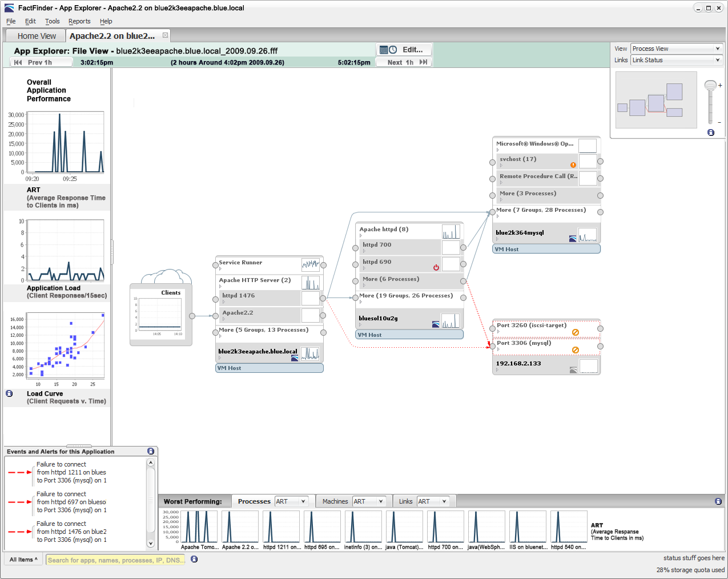The width and height of the screenshot is (728, 579).
Task: Click output connector of httpd 1476
Action: [323, 298]
